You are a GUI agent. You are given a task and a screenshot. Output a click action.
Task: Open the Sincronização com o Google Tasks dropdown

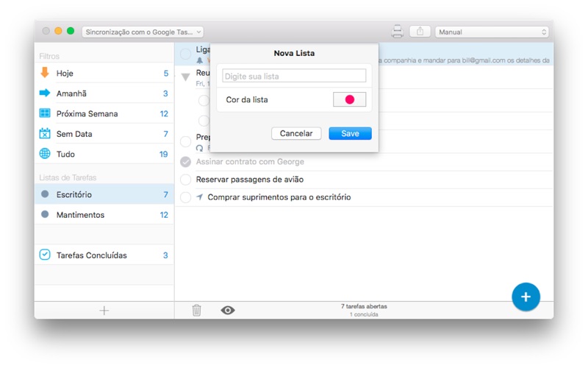coord(143,32)
